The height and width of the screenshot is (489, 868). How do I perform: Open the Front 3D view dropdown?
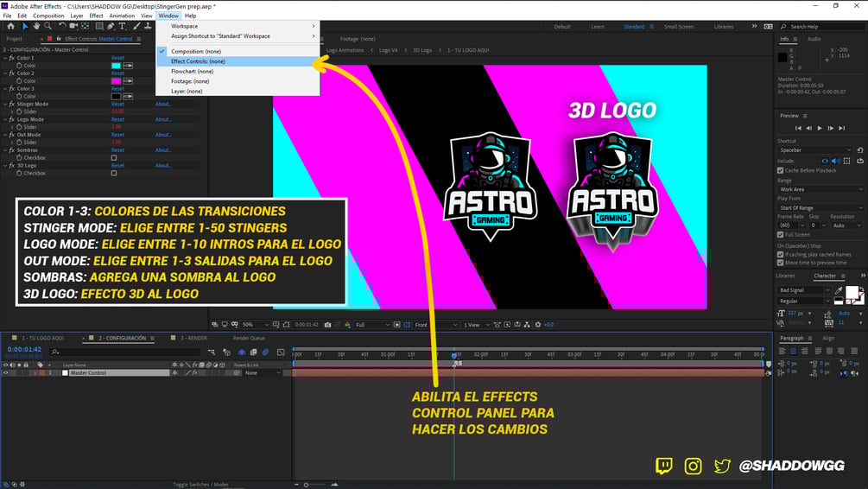(x=436, y=325)
